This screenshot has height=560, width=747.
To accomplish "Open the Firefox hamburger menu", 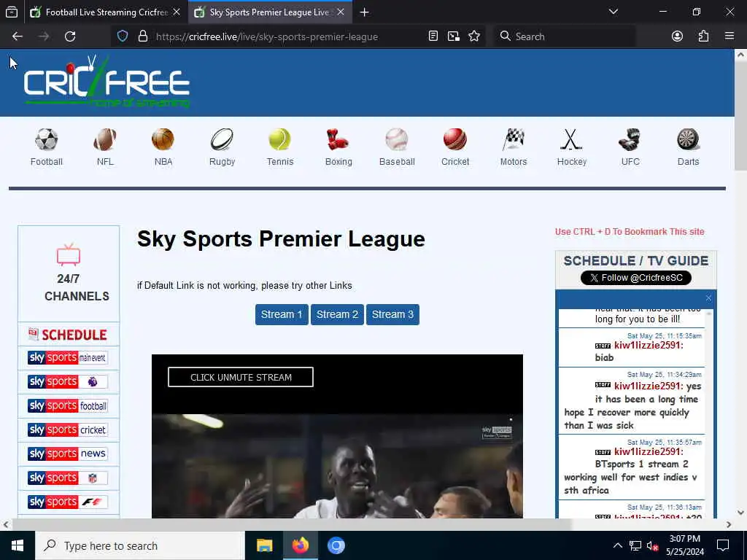I will [x=729, y=36].
